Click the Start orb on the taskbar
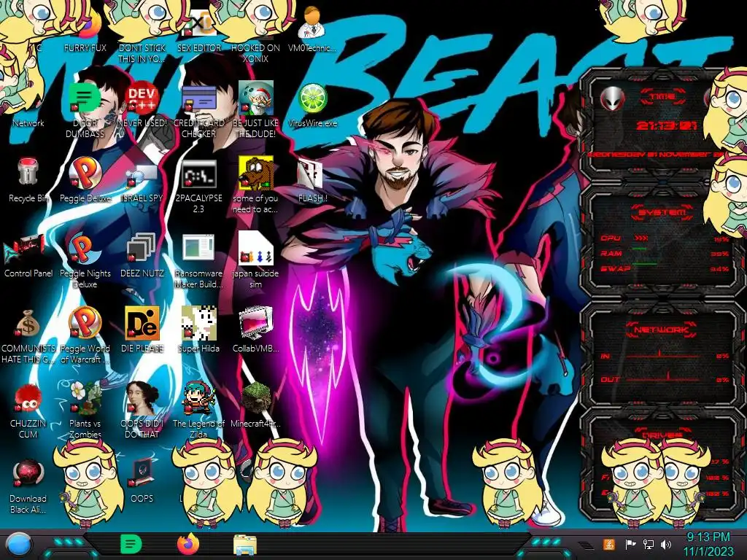The height and width of the screenshot is (560, 747). pos(20,545)
